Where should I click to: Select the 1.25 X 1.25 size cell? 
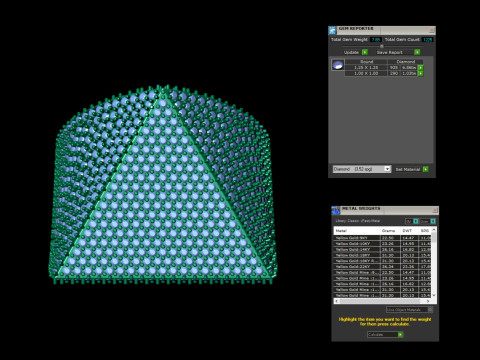pyautogui.click(x=366, y=68)
